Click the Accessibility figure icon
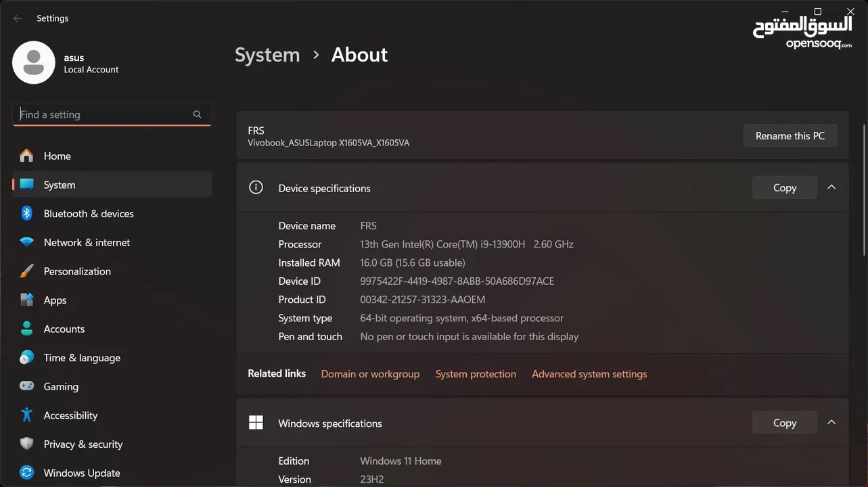868x487 pixels. [26, 415]
